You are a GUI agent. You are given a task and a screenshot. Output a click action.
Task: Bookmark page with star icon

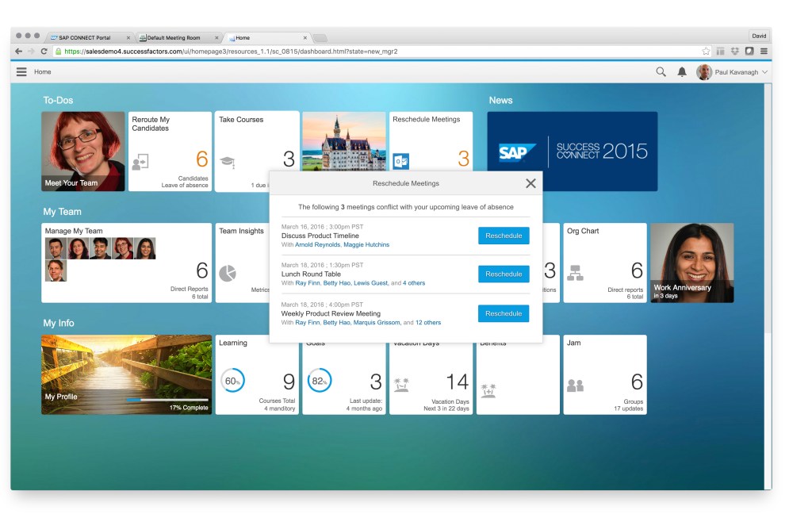[x=706, y=52]
